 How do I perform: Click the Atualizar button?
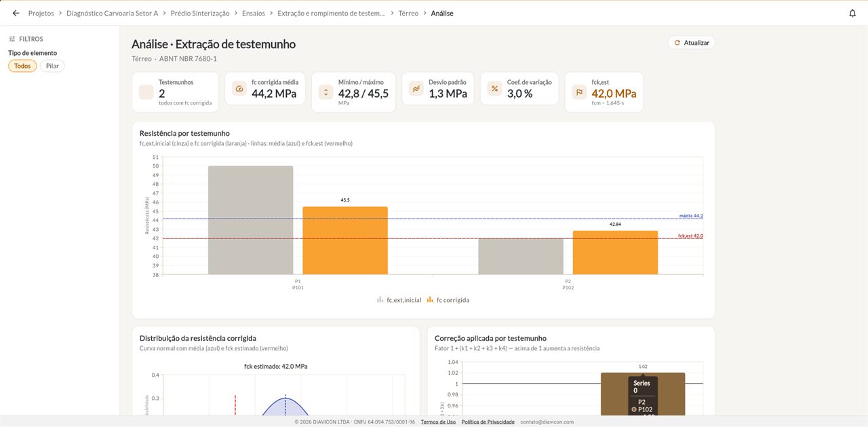point(691,43)
